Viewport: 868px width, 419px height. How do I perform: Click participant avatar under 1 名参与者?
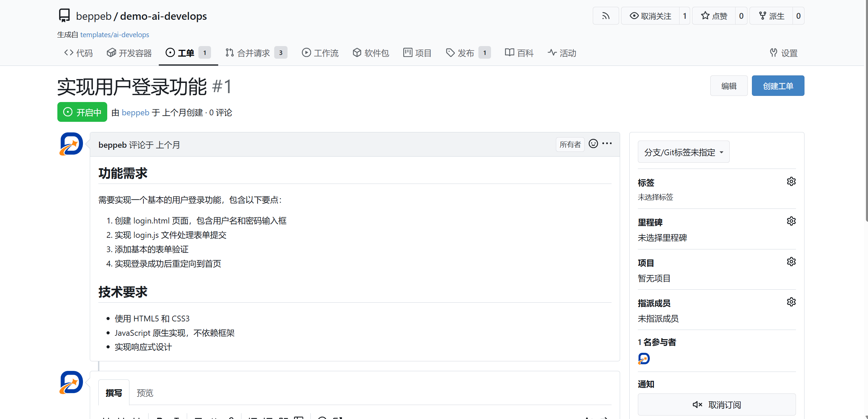[644, 359]
